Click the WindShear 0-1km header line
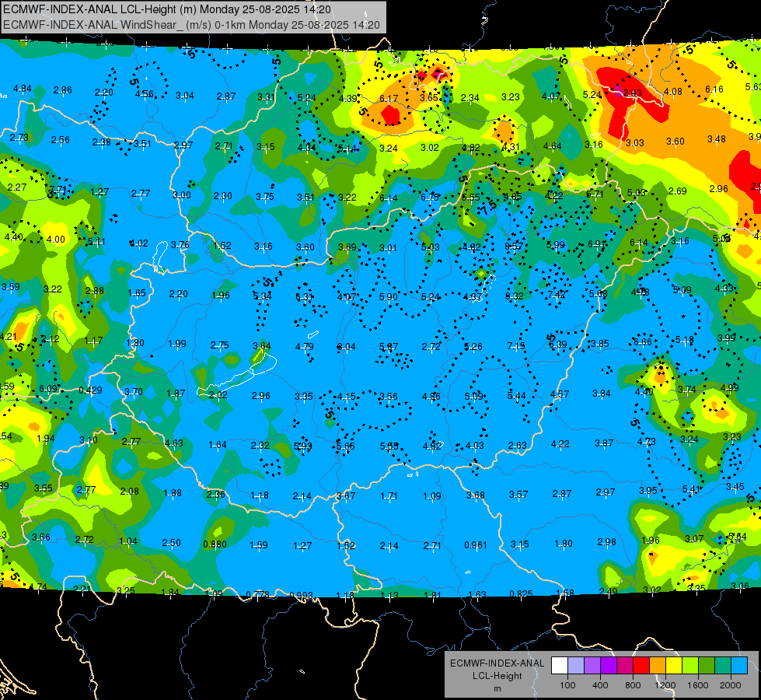This screenshot has height=700, width=761. coord(191,25)
